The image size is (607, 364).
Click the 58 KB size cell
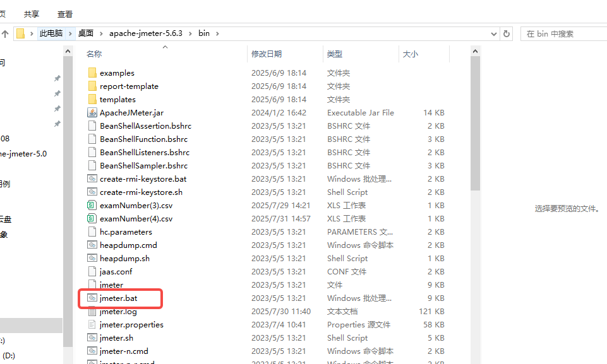433,324
